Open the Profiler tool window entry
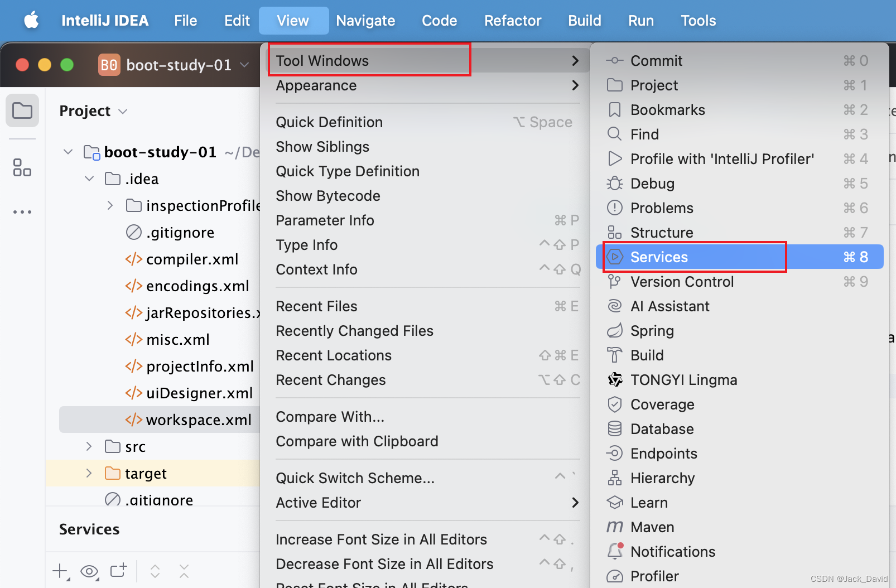 pos(740,576)
